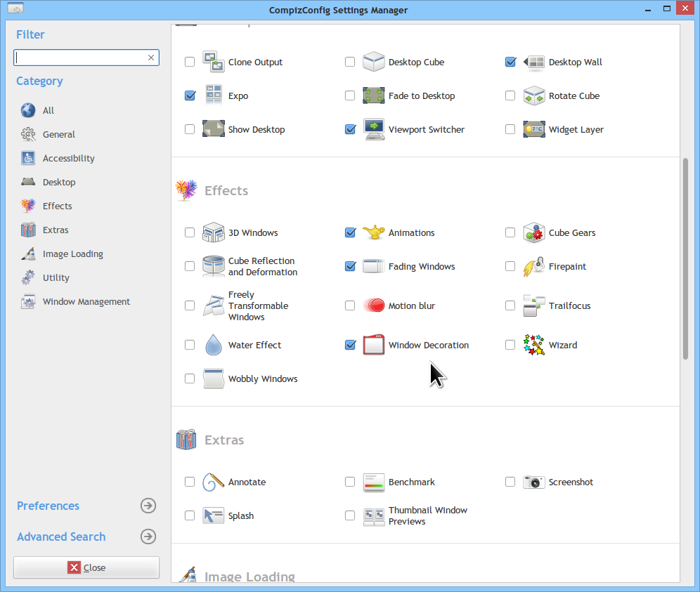This screenshot has width=700, height=592.
Task: Disable the Animations checkbox
Action: pyautogui.click(x=350, y=232)
